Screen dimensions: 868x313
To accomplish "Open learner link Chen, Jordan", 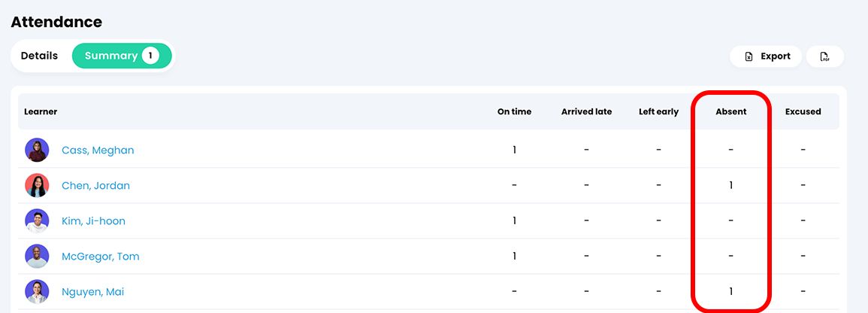I will [95, 186].
